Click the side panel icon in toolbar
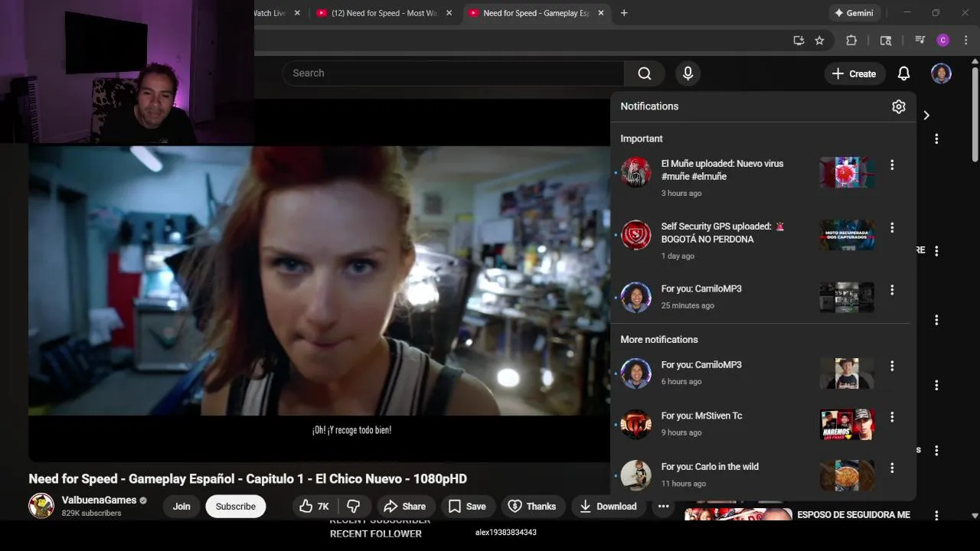The height and width of the screenshot is (551, 980). (x=886, y=41)
